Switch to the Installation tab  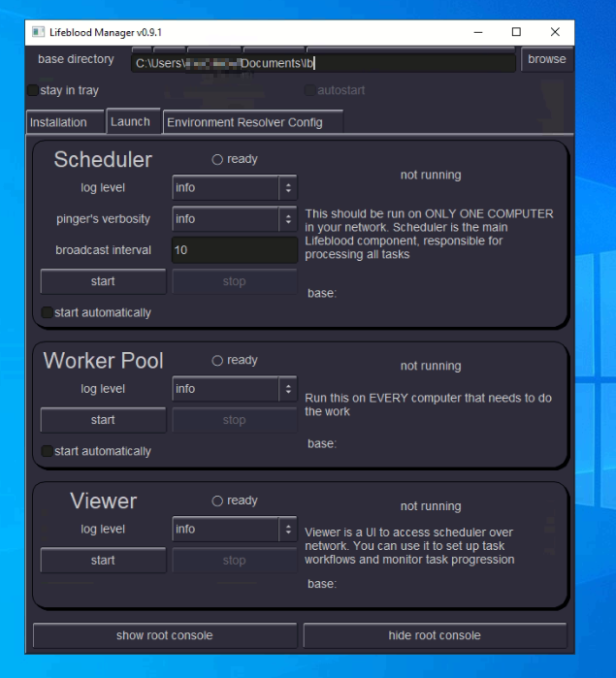click(65, 122)
